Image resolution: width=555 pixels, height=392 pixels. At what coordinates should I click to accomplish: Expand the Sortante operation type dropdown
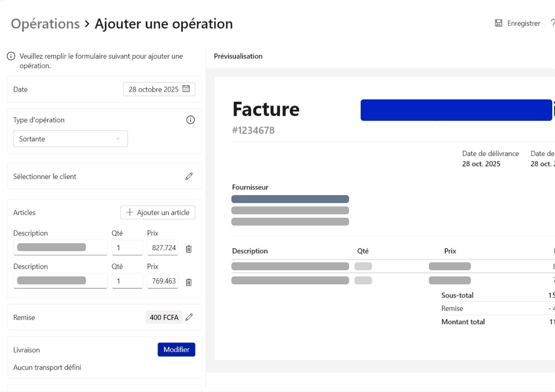point(70,139)
